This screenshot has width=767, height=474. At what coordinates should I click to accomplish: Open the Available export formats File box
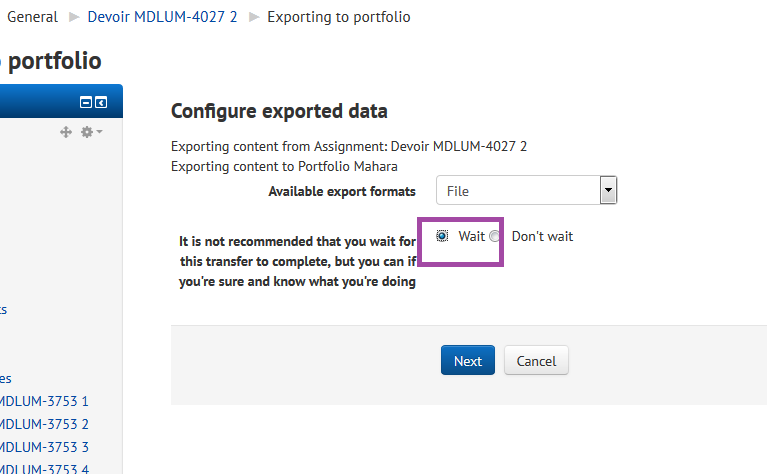click(x=526, y=190)
